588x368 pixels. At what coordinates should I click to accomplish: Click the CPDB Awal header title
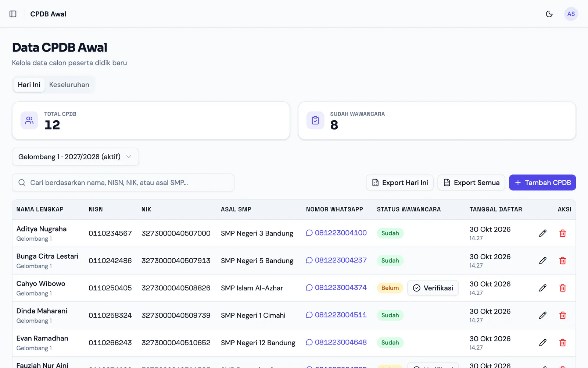[x=48, y=14]
